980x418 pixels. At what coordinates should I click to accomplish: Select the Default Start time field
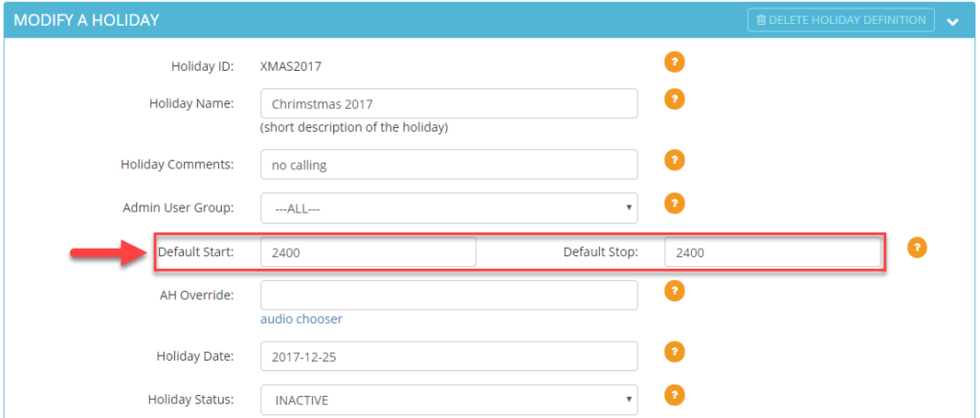(368, 252)
